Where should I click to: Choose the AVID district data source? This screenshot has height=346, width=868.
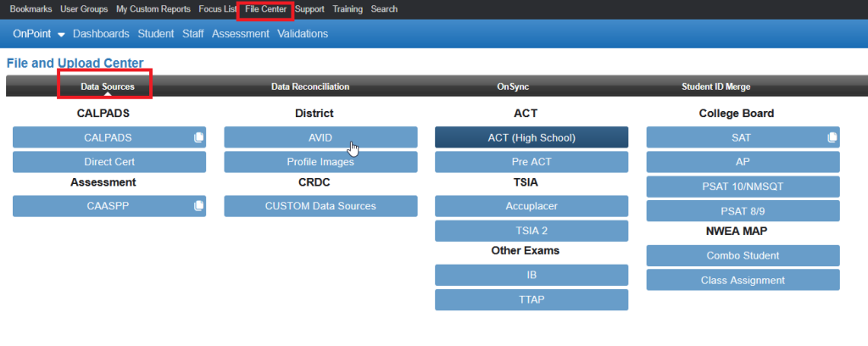(320, 137)
